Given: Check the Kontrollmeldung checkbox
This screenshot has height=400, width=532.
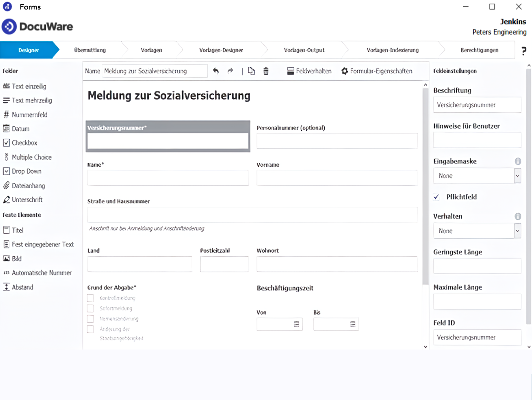Looking at the screenshot, I should click(x=90, y=298).
